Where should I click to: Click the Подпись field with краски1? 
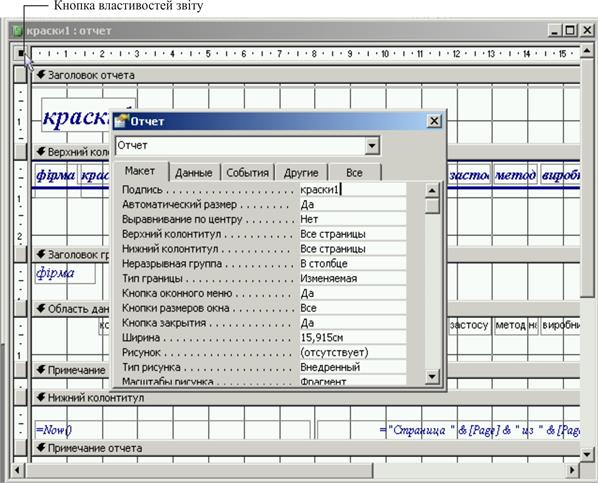(353, 190)
